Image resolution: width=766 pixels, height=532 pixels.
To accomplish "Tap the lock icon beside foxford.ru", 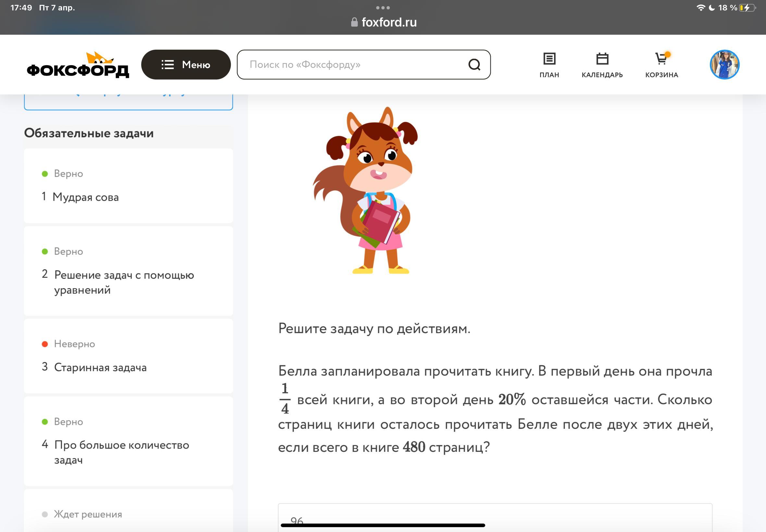I will pos(354,22).
